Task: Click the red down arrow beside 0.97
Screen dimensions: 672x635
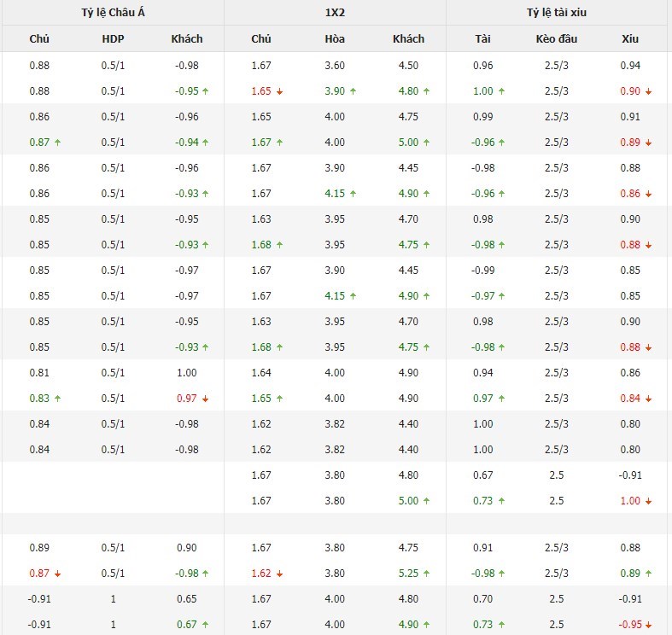Action: 206,399
